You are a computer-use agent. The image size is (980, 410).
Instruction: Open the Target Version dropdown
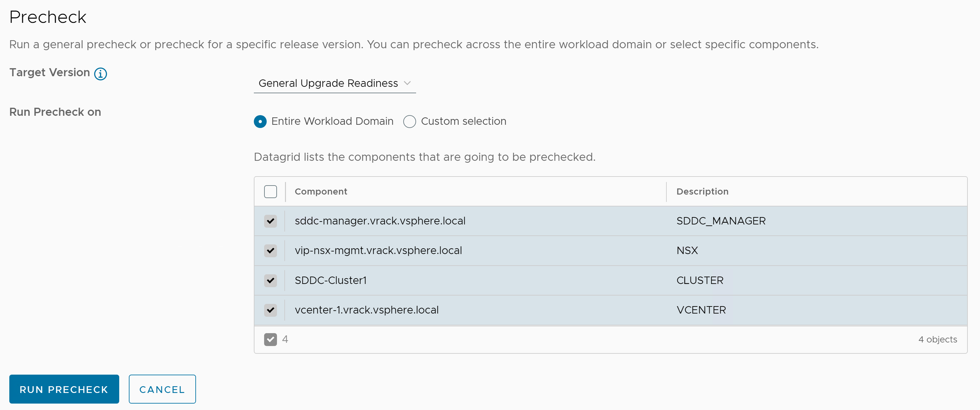335,83
